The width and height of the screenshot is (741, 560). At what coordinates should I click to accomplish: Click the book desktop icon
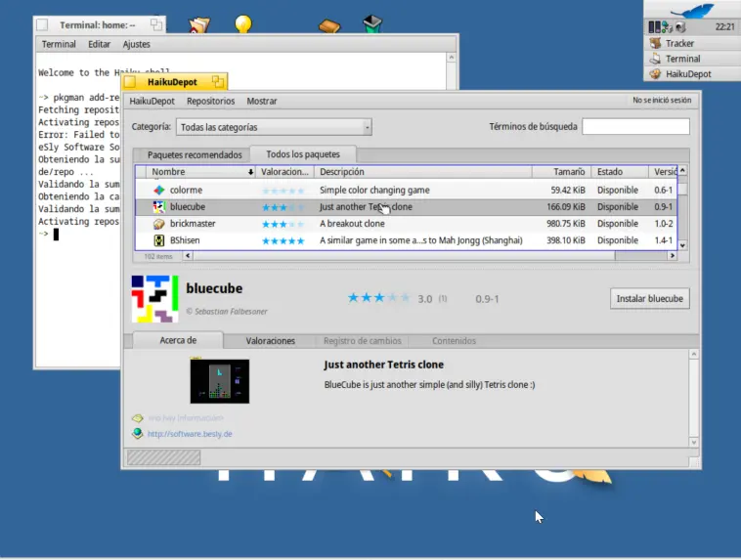pyautogui.click(x=328, y=25)
